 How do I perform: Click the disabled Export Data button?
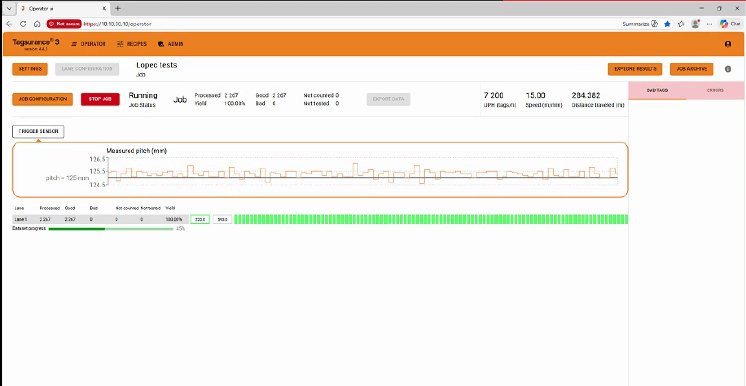coord(388,99)
